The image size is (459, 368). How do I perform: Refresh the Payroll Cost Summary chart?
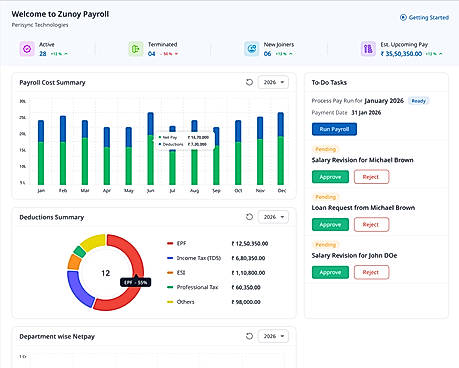tap(249, 82)
